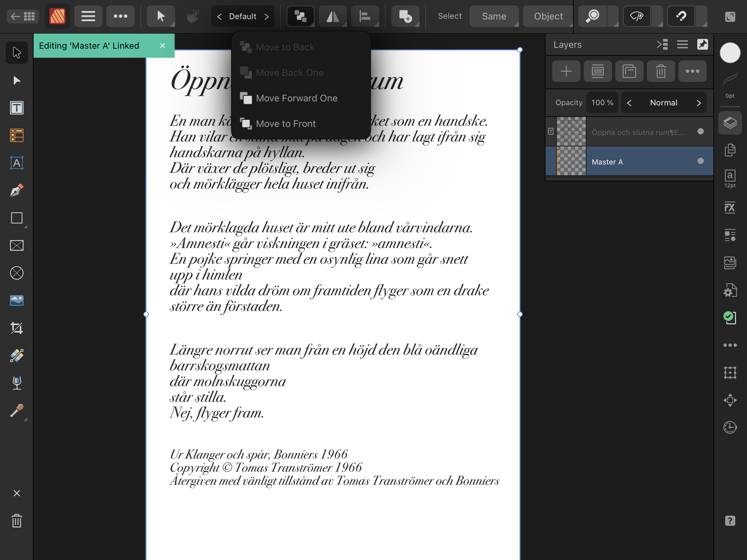Delete the selected layer in Layers panel
The image size is (747, 560).
[x=661, y=71]
